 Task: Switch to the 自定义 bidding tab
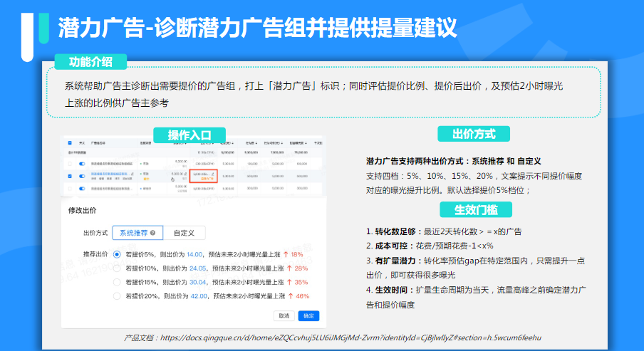point(184,233)
